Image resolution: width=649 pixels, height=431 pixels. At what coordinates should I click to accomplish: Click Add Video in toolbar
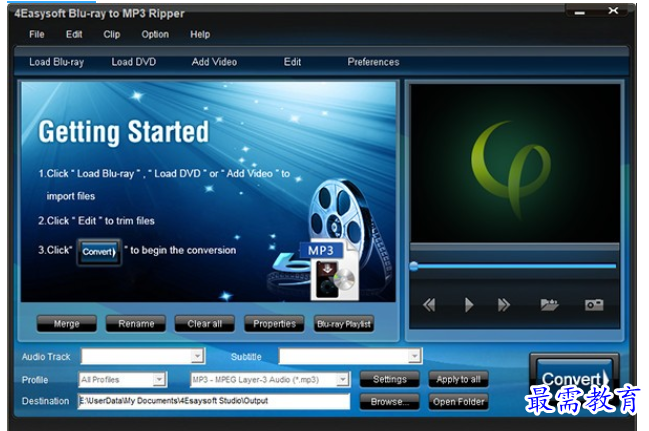[x=214, y=62]
